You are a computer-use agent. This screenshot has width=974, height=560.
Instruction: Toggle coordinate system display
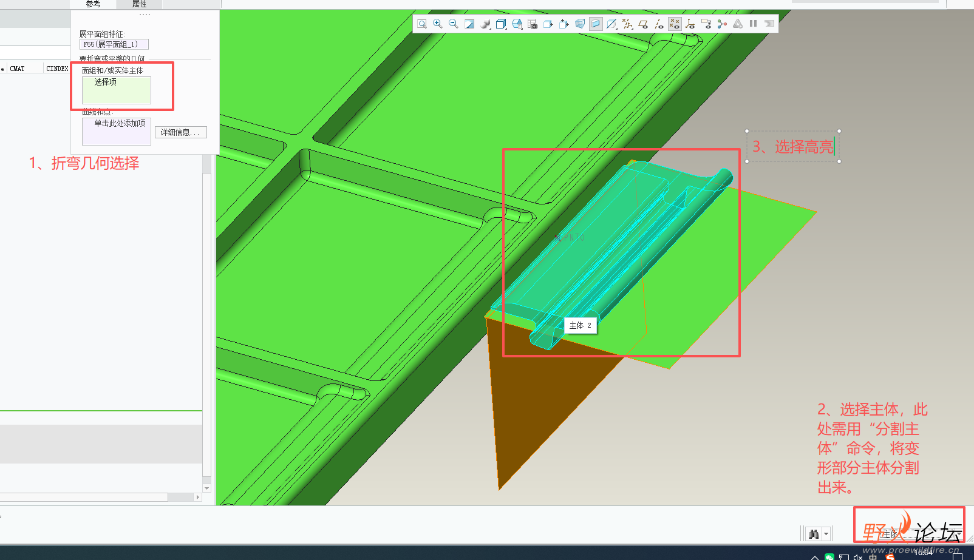coord(690,24)
